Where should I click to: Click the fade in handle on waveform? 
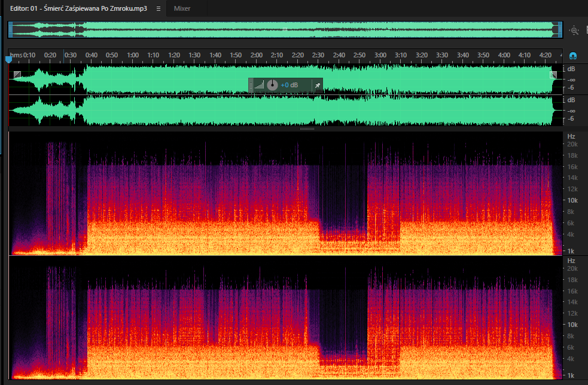click(x=17, y=75)
